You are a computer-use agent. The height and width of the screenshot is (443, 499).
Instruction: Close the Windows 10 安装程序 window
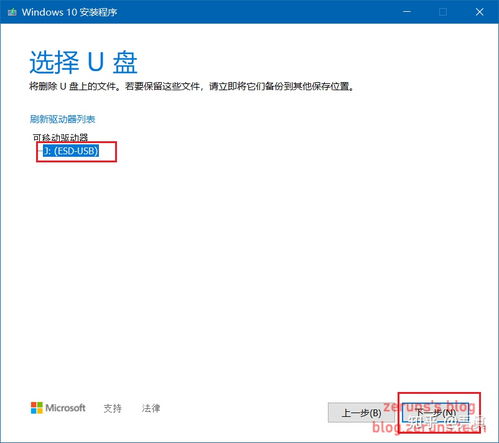click(479, 12)
